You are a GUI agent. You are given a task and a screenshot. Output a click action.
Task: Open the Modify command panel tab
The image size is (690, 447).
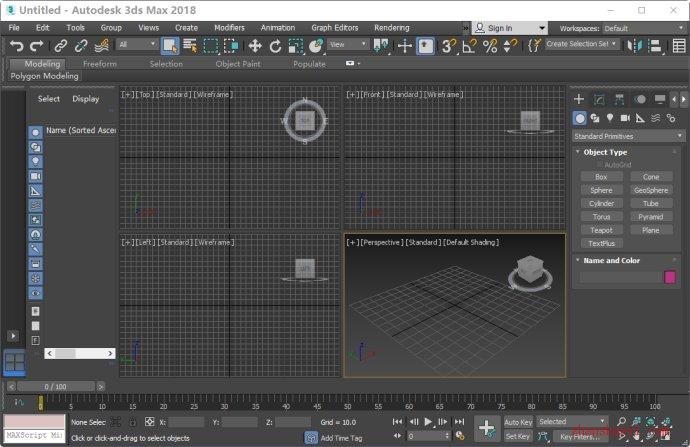599,99
